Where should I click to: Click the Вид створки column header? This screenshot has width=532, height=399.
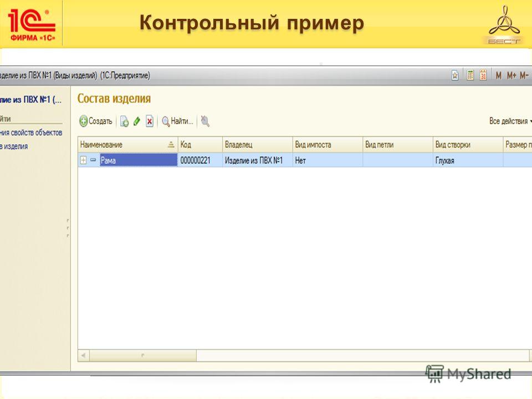(468, 145)
